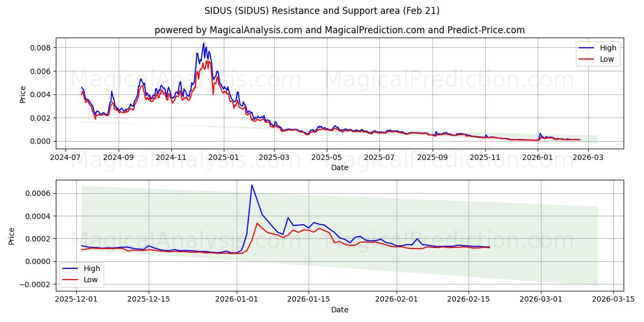Click the 'Price' axis label of the bottom chart
644x322 pixels.
coord(12,236)
